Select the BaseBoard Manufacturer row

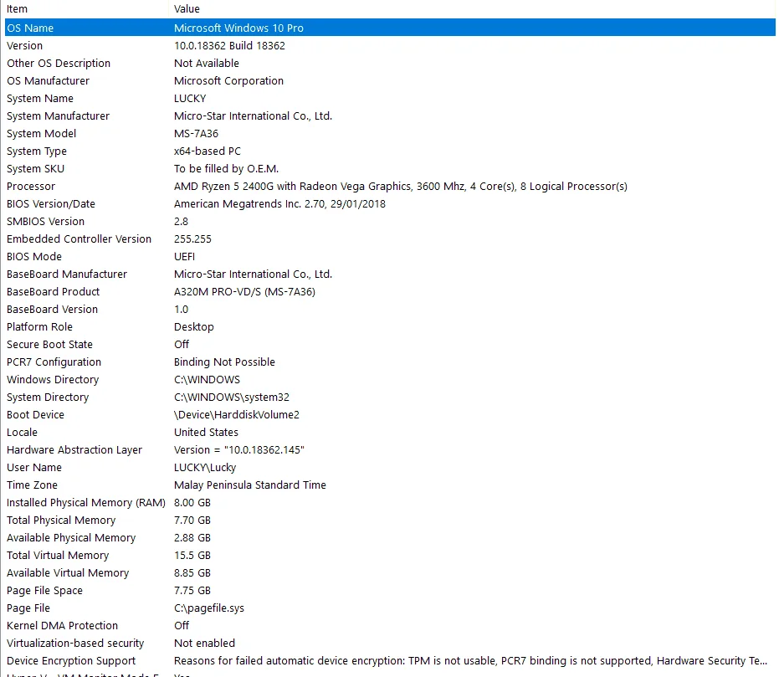(x=390, y=274)
